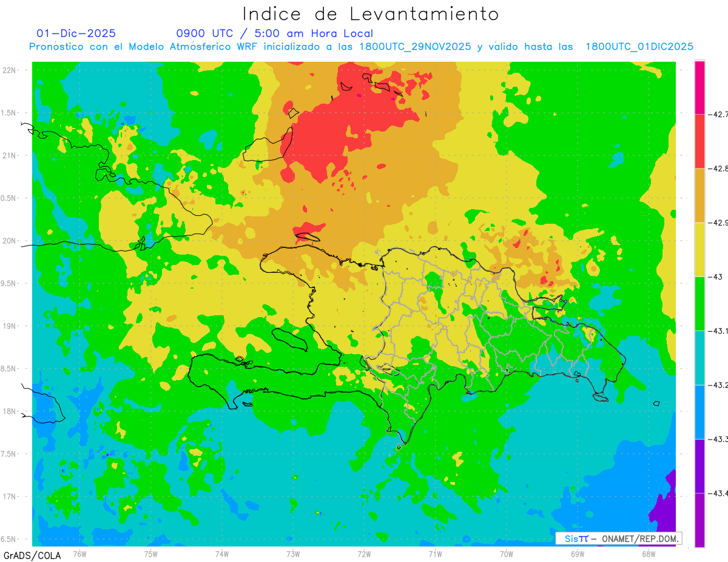
Task: Click the "GrADS/COLA" credit label
Action: point(31,555)
